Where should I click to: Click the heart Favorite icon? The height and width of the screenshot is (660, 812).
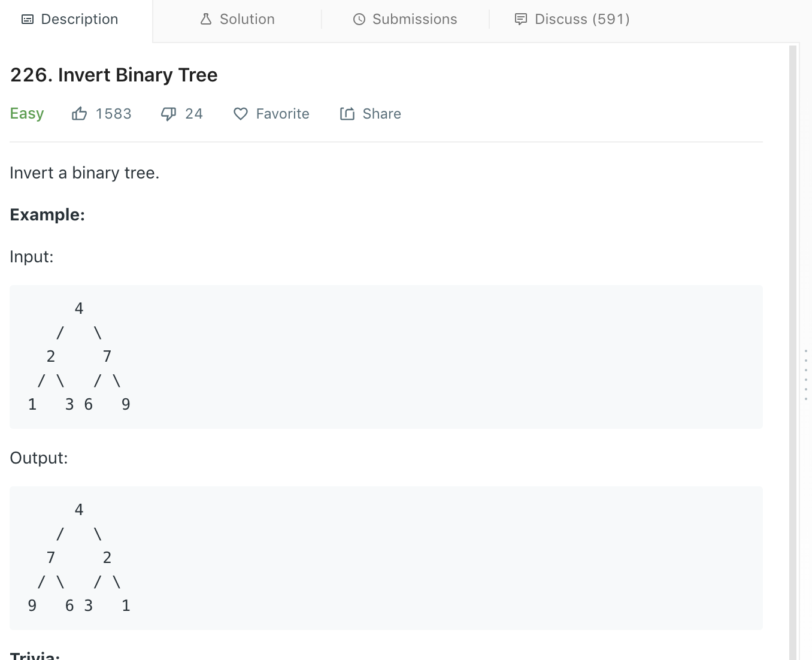point(241,114)
